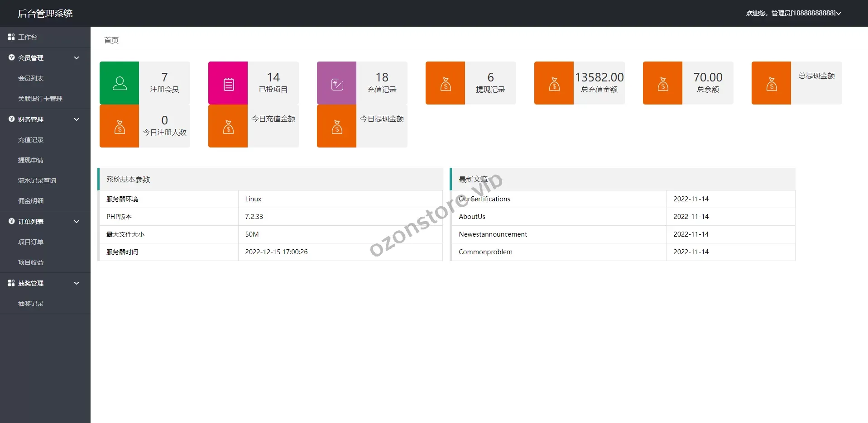
Task: Click the purple recharge records icon
Action: 337,84
